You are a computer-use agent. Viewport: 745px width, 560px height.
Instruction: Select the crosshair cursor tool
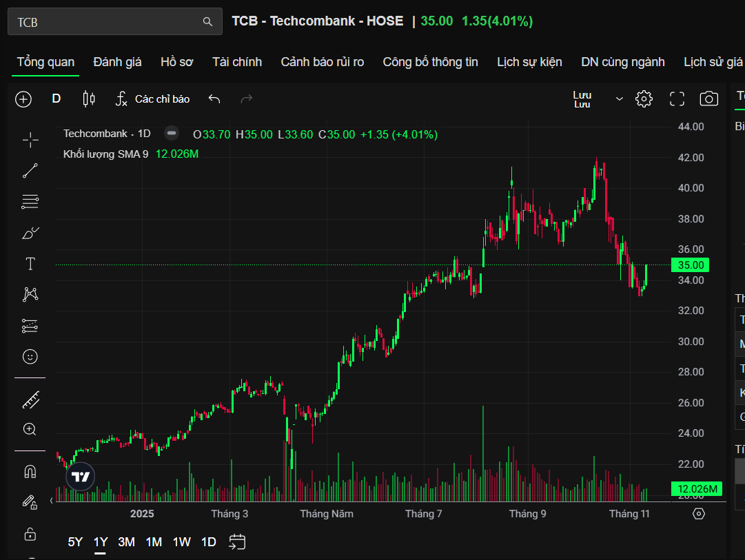click(30, 141)
